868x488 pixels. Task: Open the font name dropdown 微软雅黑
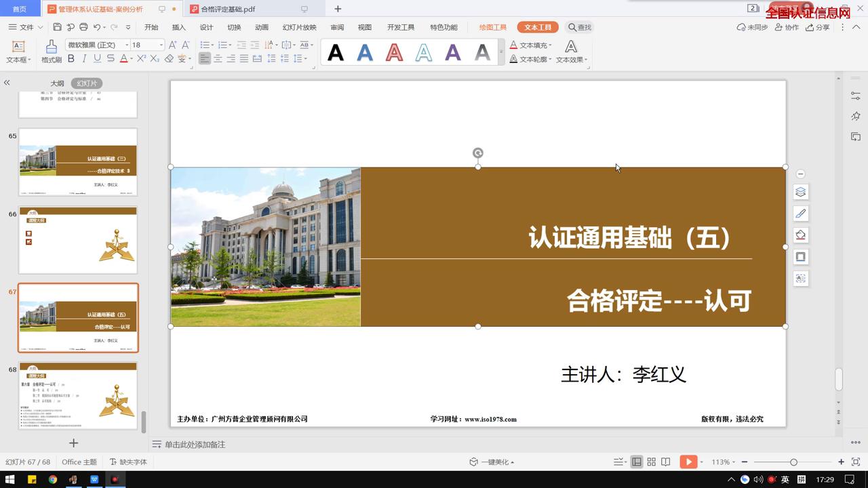[126, 45]
